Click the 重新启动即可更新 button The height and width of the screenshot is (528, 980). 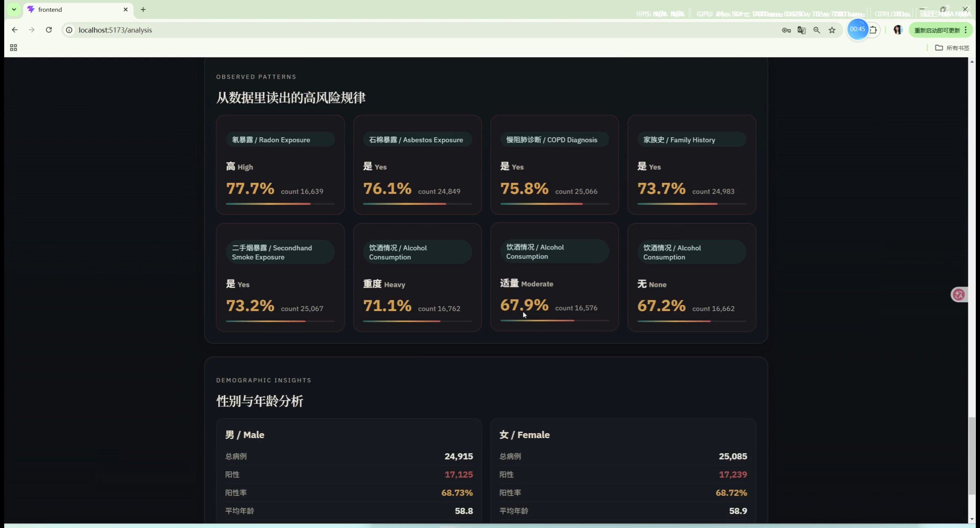(x=937, y=30)
